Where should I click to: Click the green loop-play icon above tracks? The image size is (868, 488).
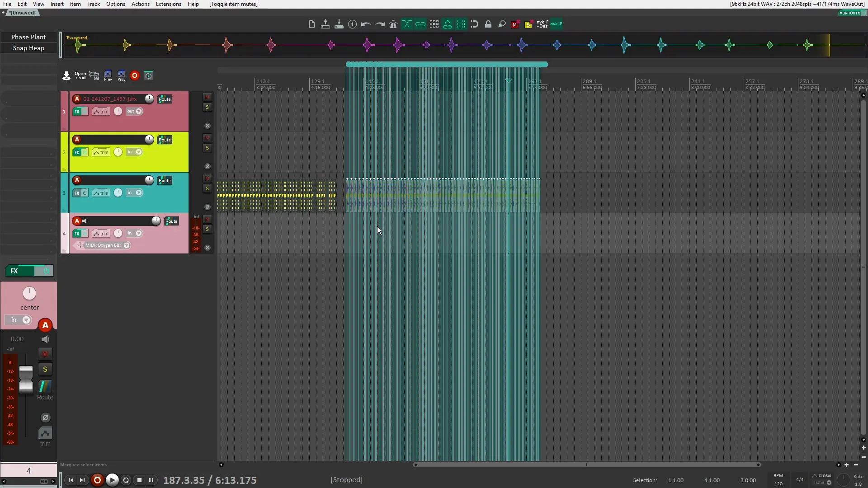[x=148, y=76]
